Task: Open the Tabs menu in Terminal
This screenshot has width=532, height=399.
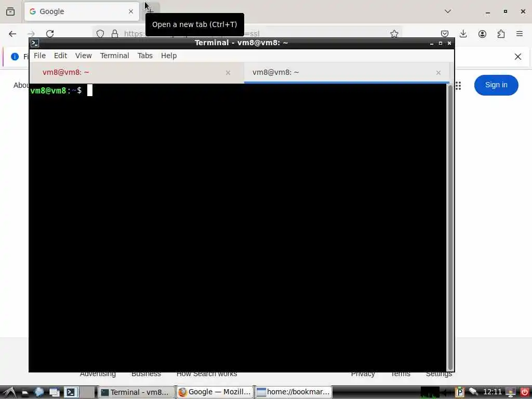Action: point(145,56)
